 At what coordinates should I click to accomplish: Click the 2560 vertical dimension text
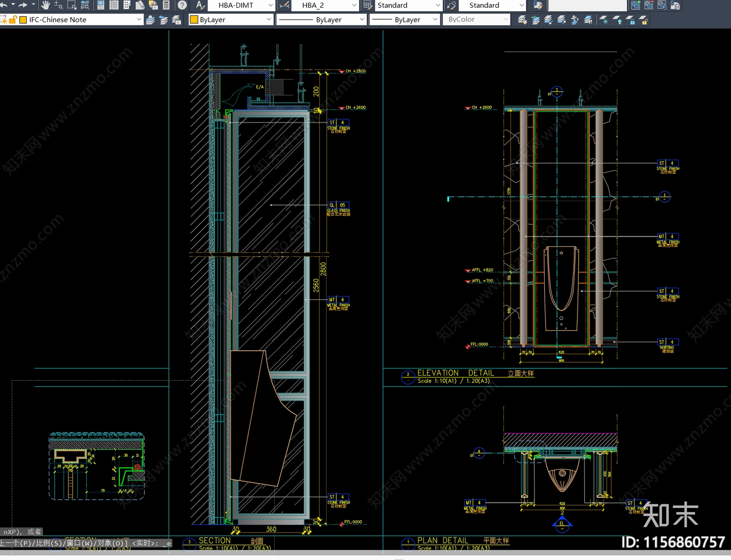point(316,285)
